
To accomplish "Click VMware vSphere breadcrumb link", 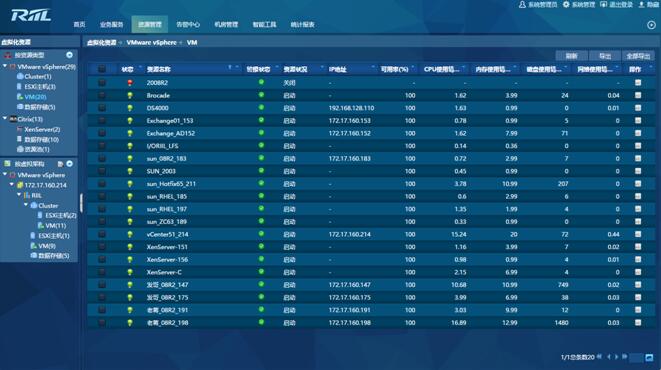I will tap(151, 43).
